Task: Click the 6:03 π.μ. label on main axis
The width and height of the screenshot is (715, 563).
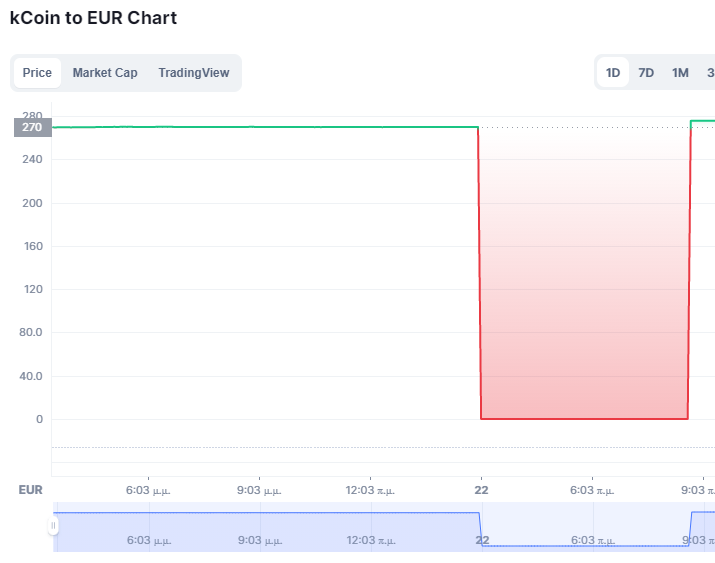Action: (592, 491)
